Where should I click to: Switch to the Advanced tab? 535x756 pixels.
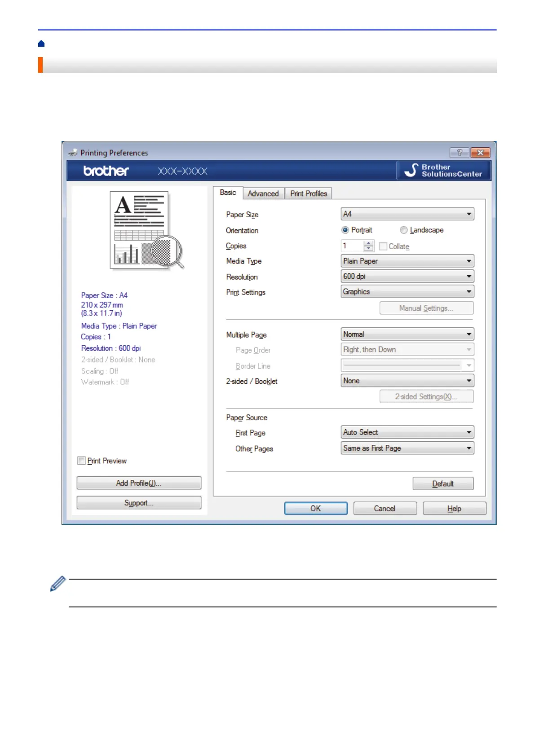(263, 193)
